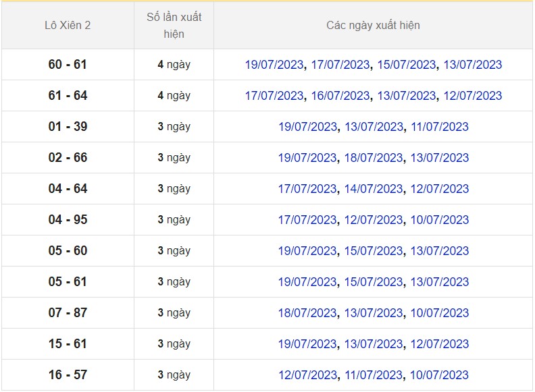The height and width of the screenshot is (392, 535).
Task: Open the 18/07/2023 link in row 07 - 87
Action: (307, 313)
